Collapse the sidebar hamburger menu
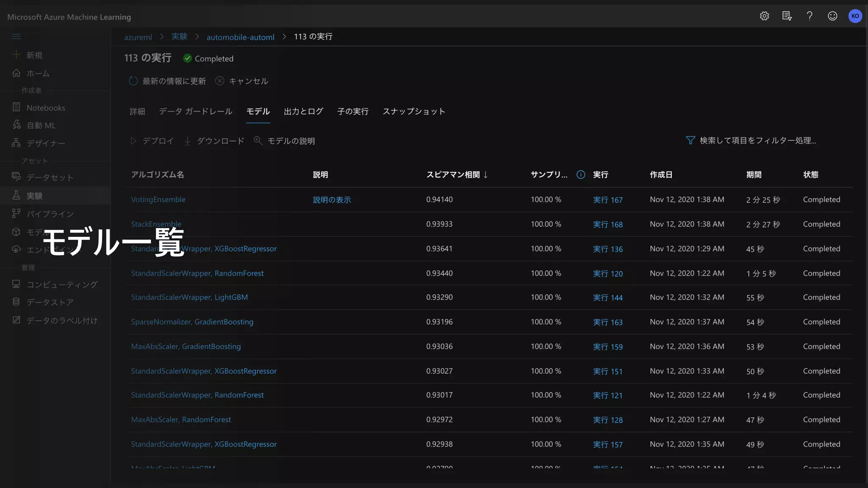 coord(17,36)
